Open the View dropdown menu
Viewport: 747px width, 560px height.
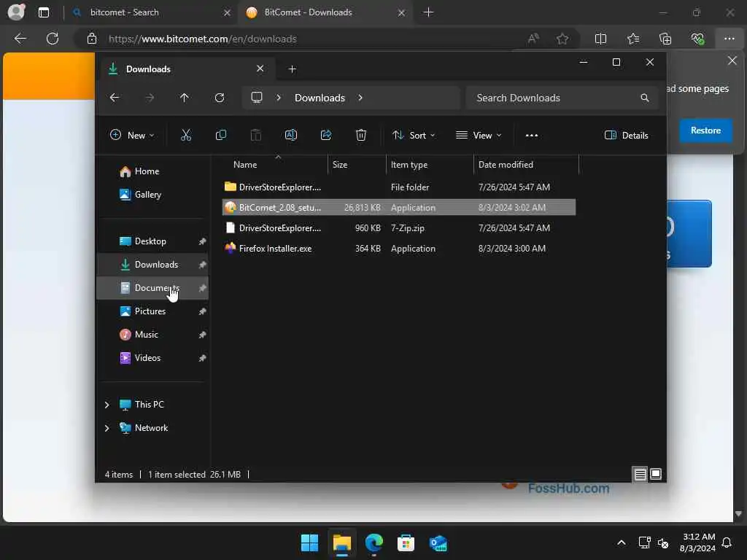(x=479, y=135)
